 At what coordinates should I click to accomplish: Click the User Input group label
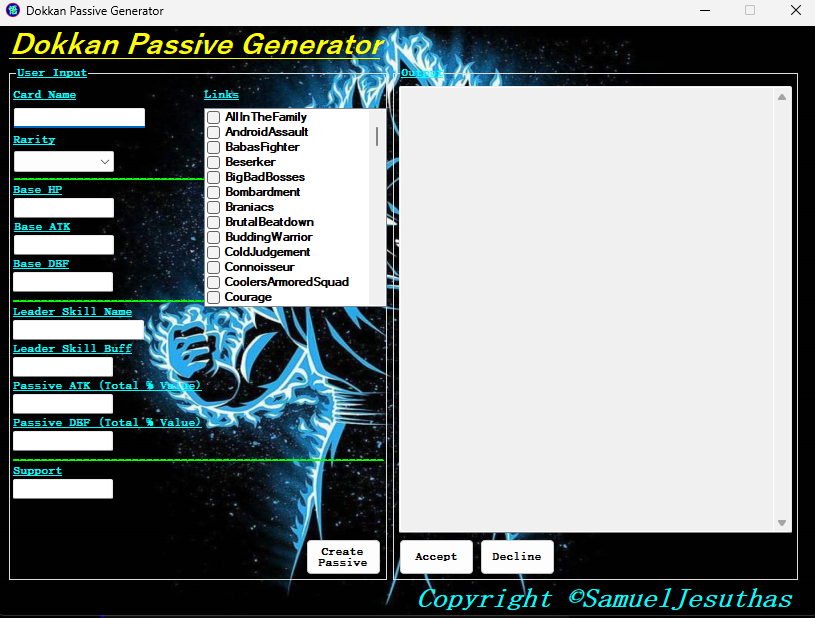(x=52, y=73)
